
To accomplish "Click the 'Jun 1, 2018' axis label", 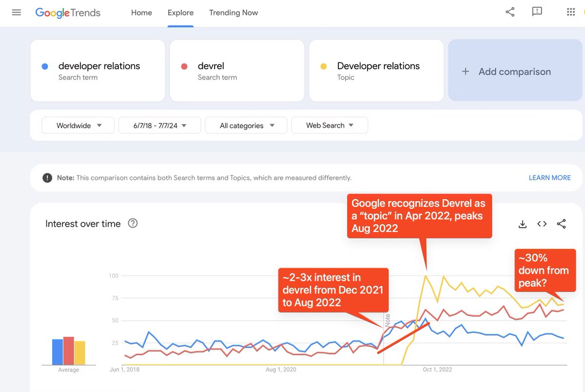I will tap(125, 370).
